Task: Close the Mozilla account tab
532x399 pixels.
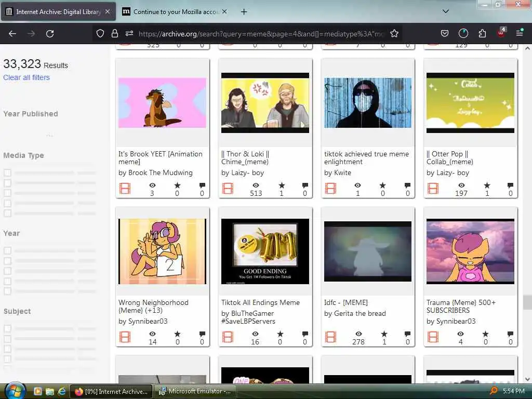Action: coord(224,11)
